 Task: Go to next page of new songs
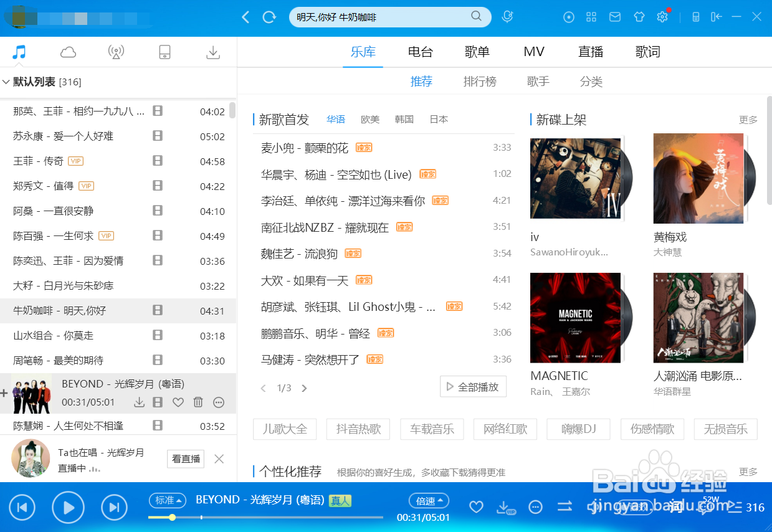pos(304,388)
